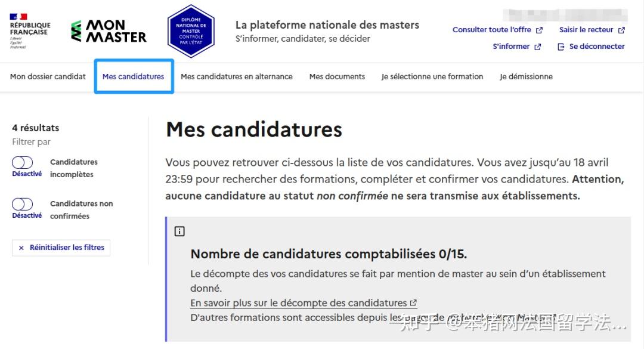
Task: Click the highlighted Mes candidatures tab
Action: (134, 76)
